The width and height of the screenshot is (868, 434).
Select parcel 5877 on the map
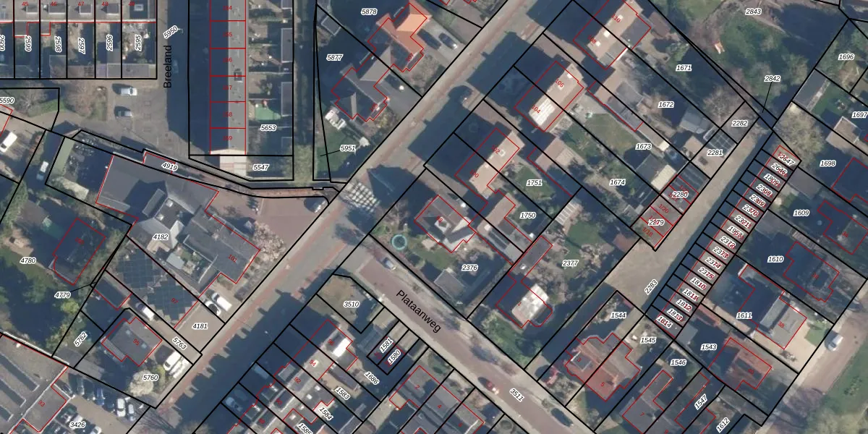334,57
